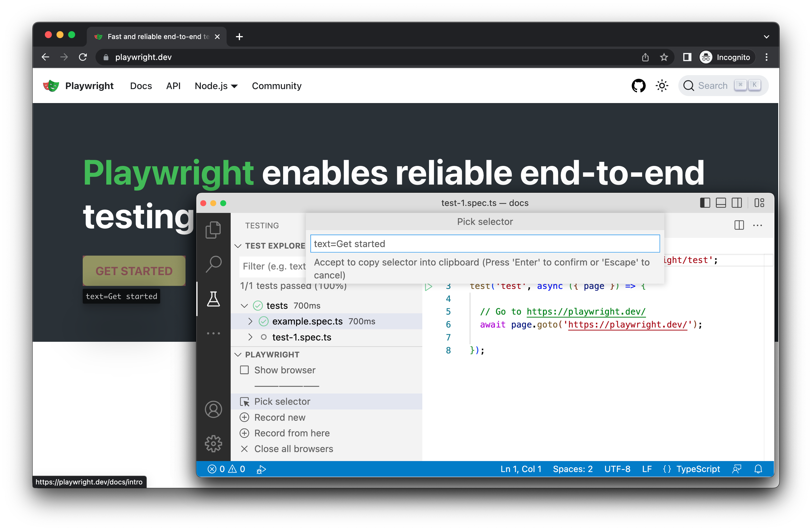This screenshot has width=812, height=531.
Task: Open the Community menu item
Action: click(276, 86)
